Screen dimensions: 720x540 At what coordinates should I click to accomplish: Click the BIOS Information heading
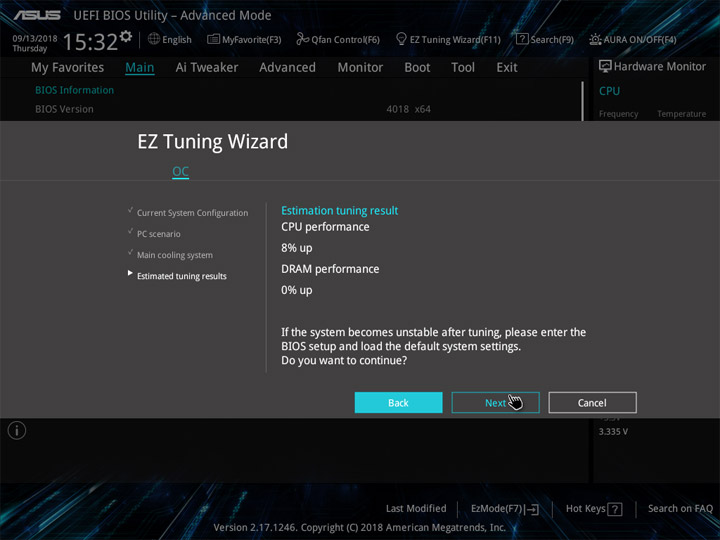74,90
